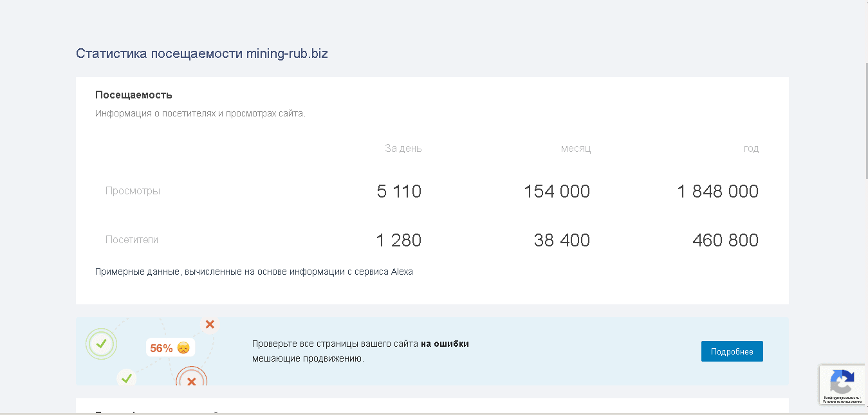This screenshot has height=415, width=868.
Task: Select the год column header
Action: tap(751, 148)
